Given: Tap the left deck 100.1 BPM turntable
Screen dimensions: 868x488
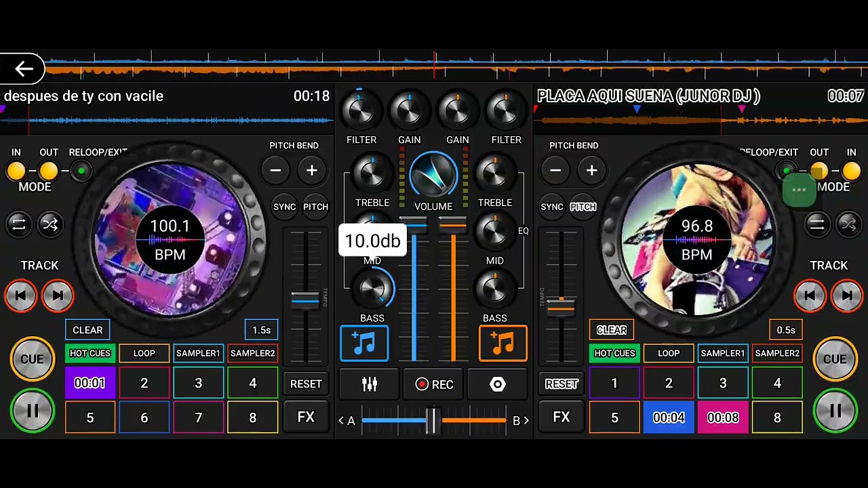Looking at the screenshot, I should tap(170, 240).
